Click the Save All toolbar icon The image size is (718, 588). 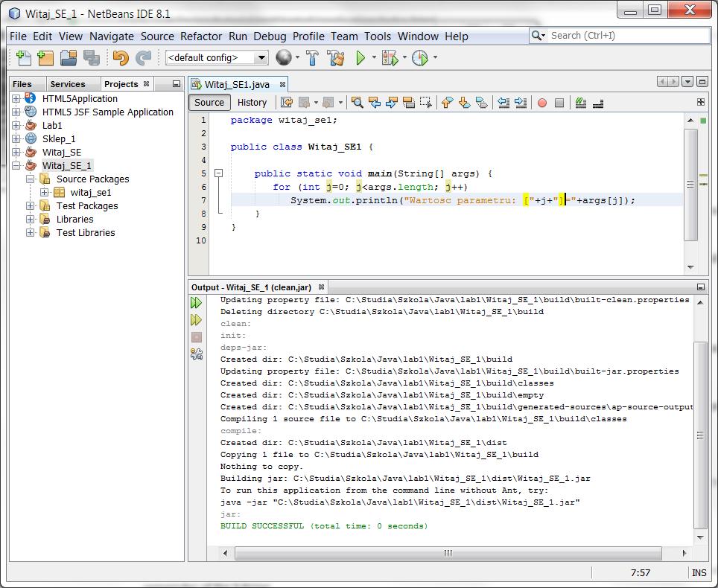coord(92,57)
